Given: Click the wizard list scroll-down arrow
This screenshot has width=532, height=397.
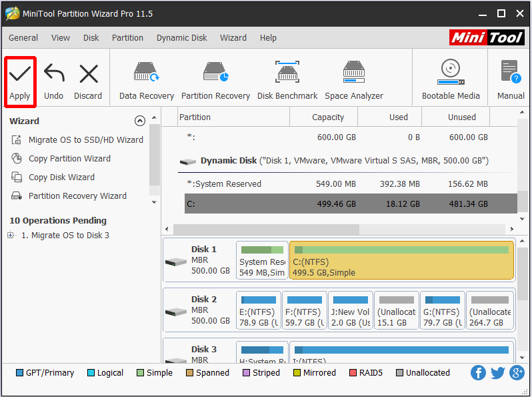Looking at the screenshot, I should point(154,202).
